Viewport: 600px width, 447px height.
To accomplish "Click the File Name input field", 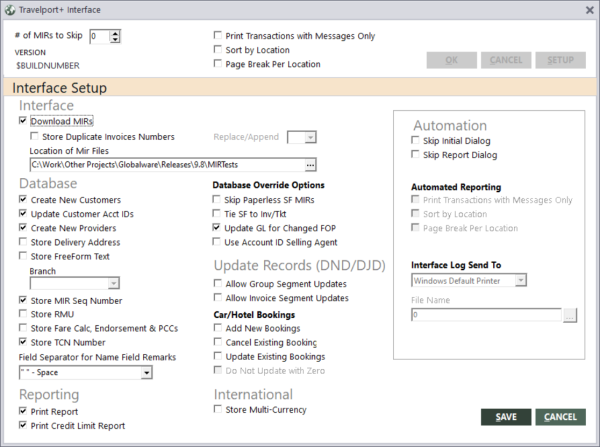I will point(486,315).
